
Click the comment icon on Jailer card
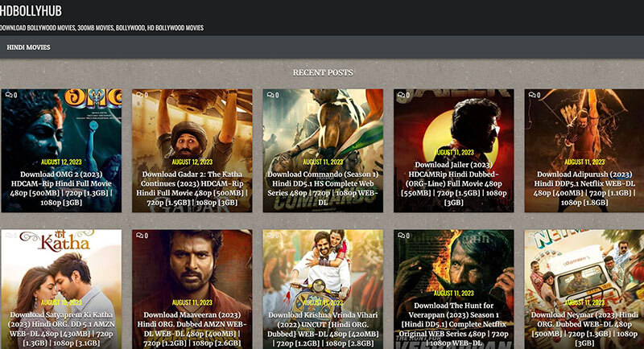[402, 95]
